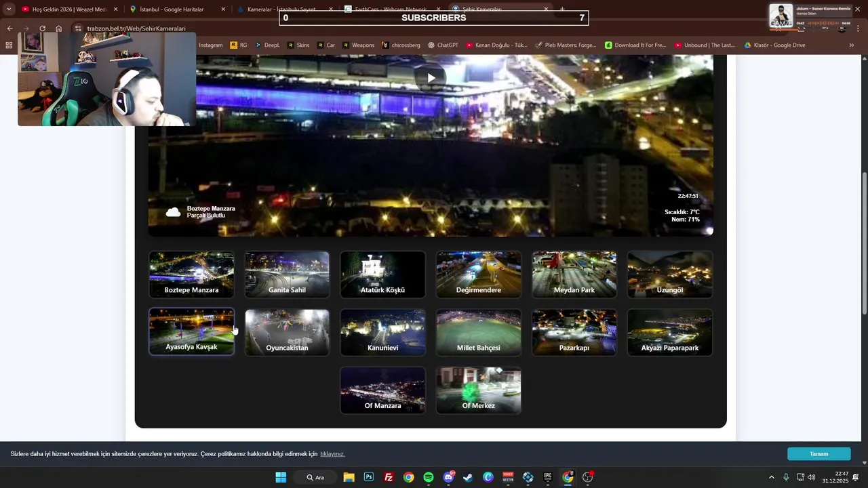This screenshot has height=488, width=868.
Task: Open the Ganita Sahil camera thumbnail
Action: (287, 274)
